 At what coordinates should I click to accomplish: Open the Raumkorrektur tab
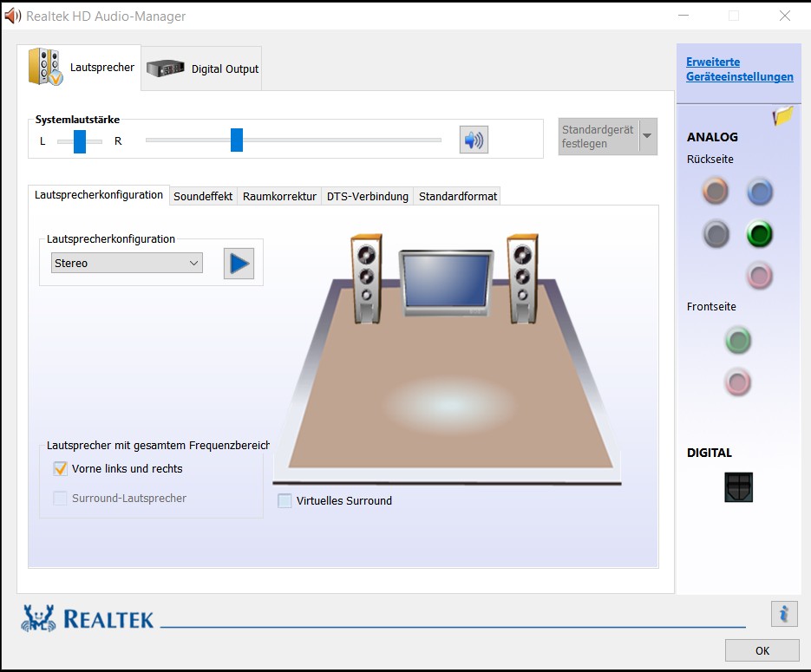tap(279, 197)
